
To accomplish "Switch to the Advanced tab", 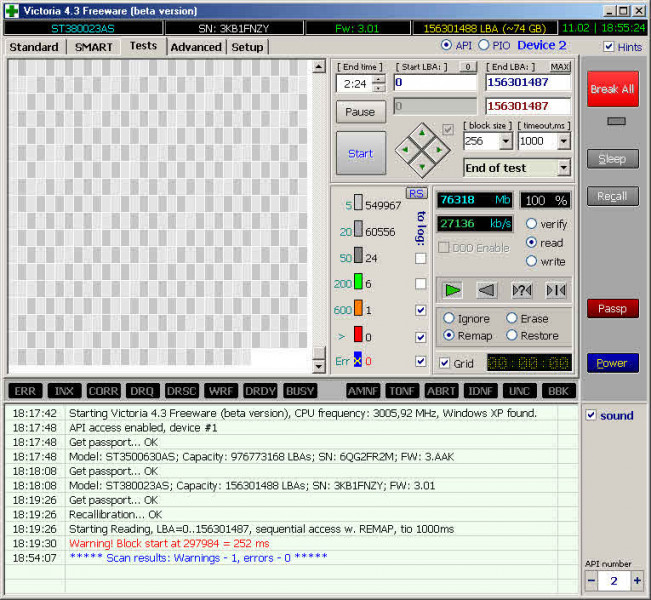I will 196,47.
